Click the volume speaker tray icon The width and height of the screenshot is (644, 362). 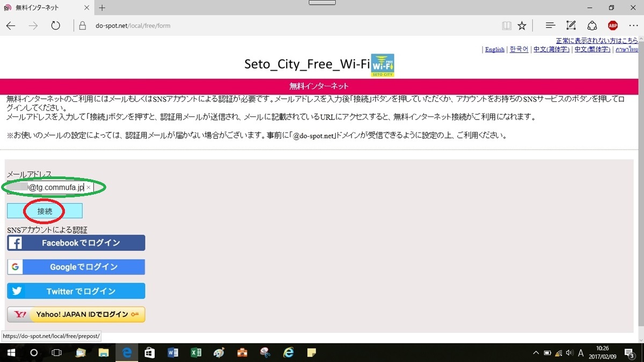569,353
